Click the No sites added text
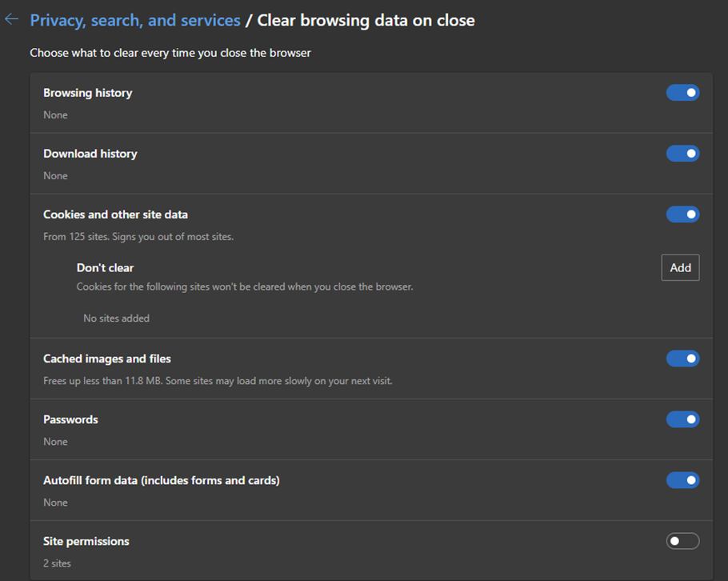Screen dimensions: 728x581 (x=117, y=319)
